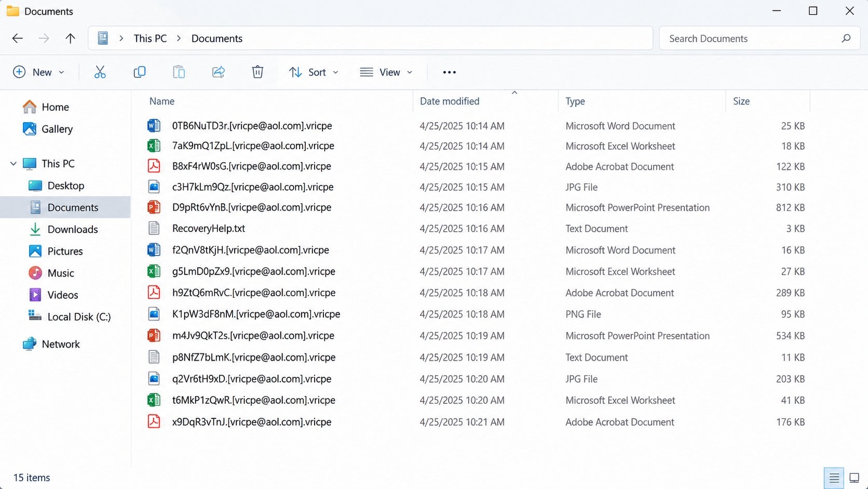Screen dimensions: 868x489
Task: Click the image icon of K1pW3dF8nM file
Action: click(x=154, y=314)
